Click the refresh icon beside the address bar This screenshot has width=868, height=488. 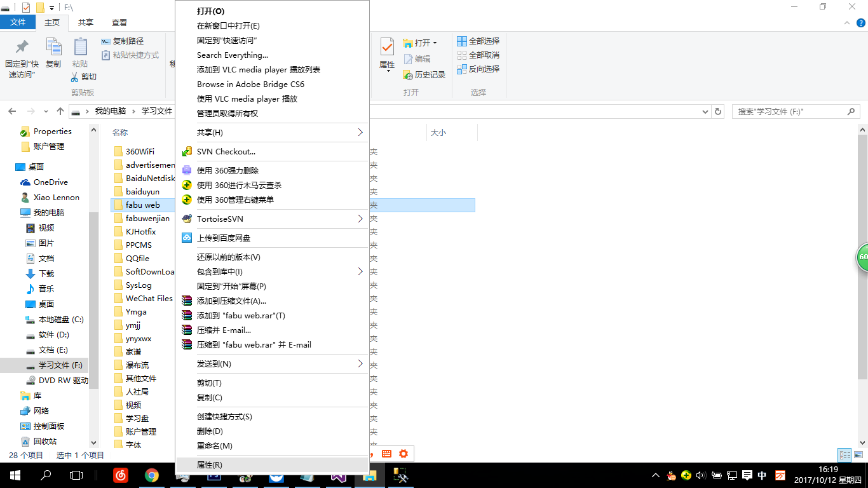click(x=717, y=111)
